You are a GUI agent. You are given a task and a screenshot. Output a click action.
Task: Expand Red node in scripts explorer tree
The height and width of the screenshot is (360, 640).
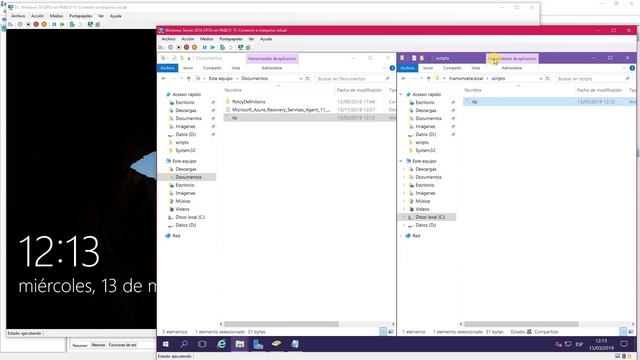401,236
